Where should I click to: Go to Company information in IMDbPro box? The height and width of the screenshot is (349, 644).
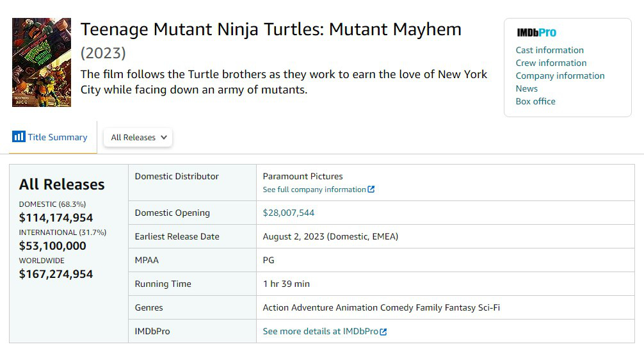(x=559, y=76)
